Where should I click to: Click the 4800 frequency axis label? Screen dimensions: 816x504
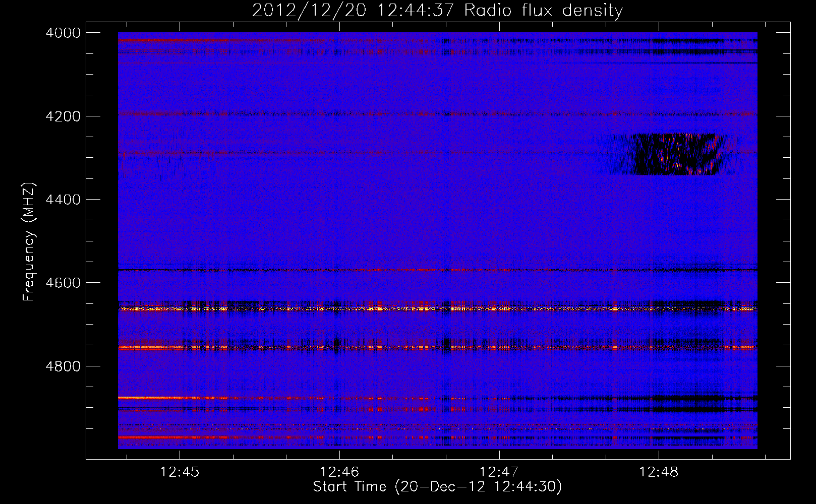[63, 366]
